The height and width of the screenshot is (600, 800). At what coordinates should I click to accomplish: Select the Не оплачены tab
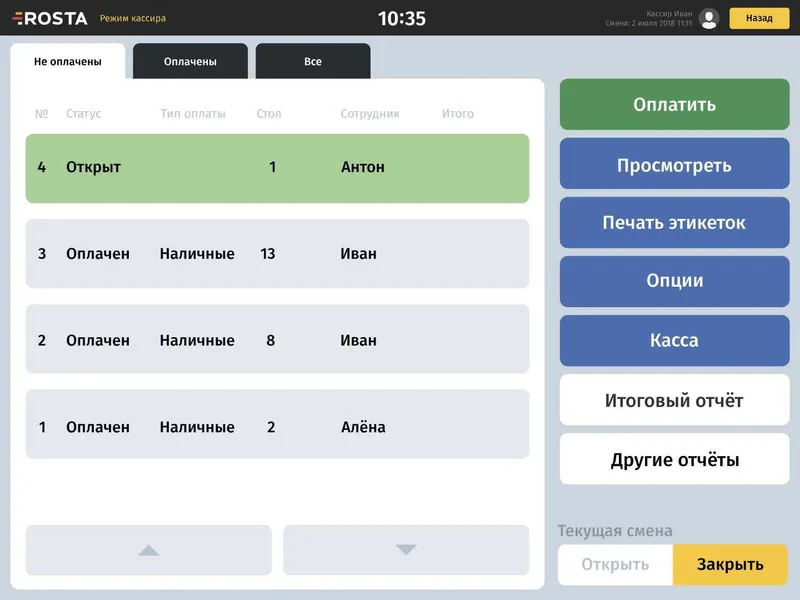pos(68,61)
